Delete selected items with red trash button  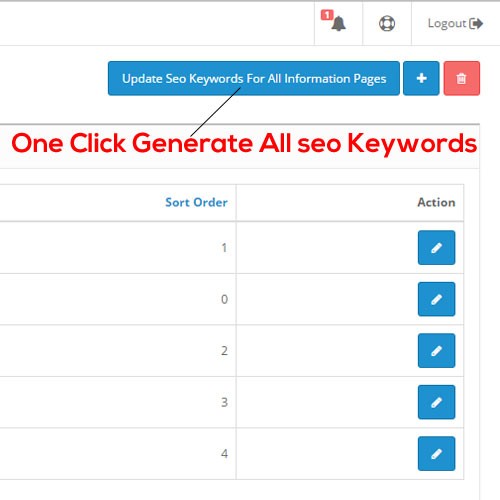[462, 78]
